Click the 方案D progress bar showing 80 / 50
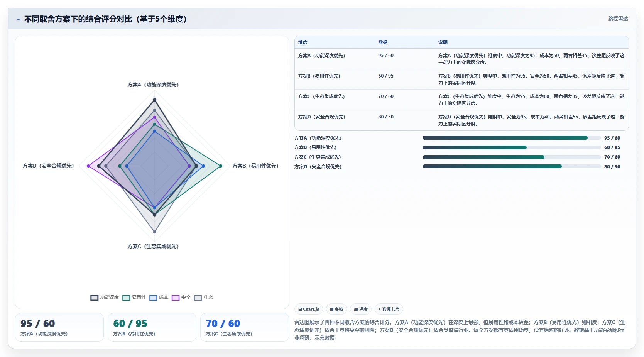Viewport: 644px width, 357px height. [x=512, y=166]
